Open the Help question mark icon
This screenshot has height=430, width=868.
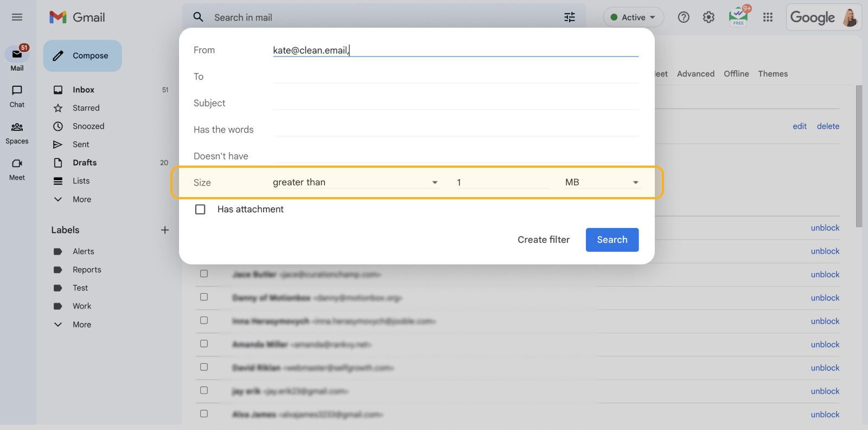click(684, 17)
